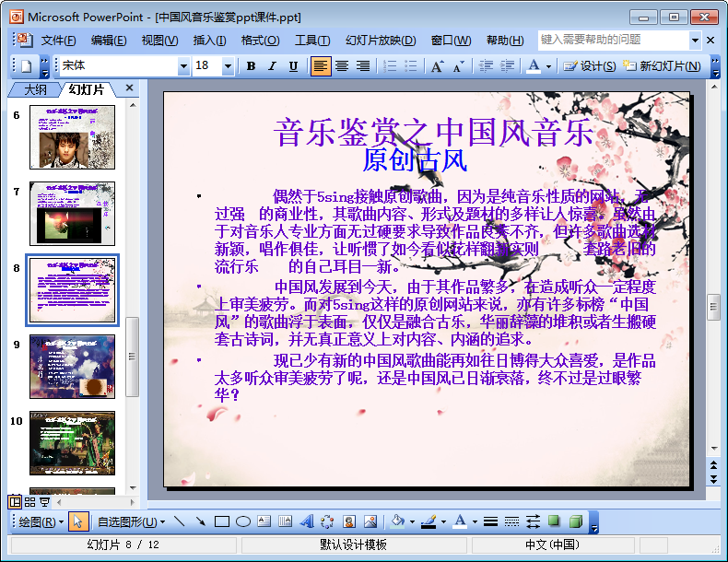The height and width of the screenshot is (562, 728).
Task: Click the help question input box
Action: (613, 40)
